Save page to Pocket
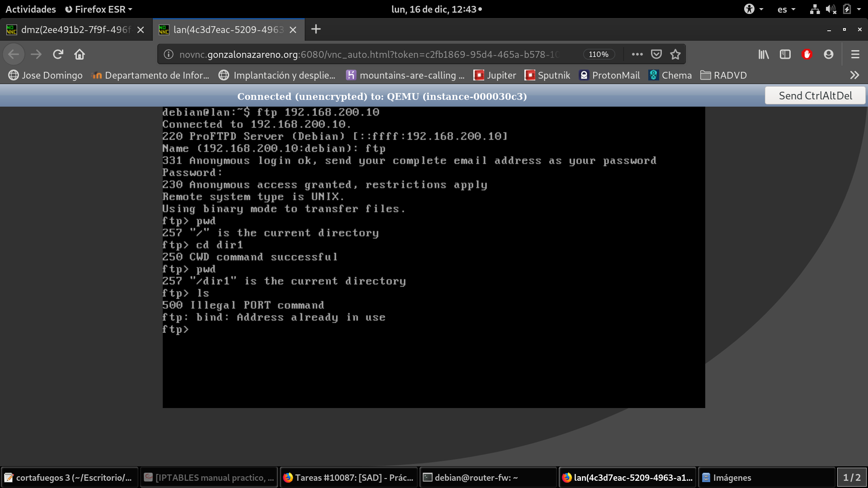The height and width of the screenshot is (488, 868). (656, 54)
